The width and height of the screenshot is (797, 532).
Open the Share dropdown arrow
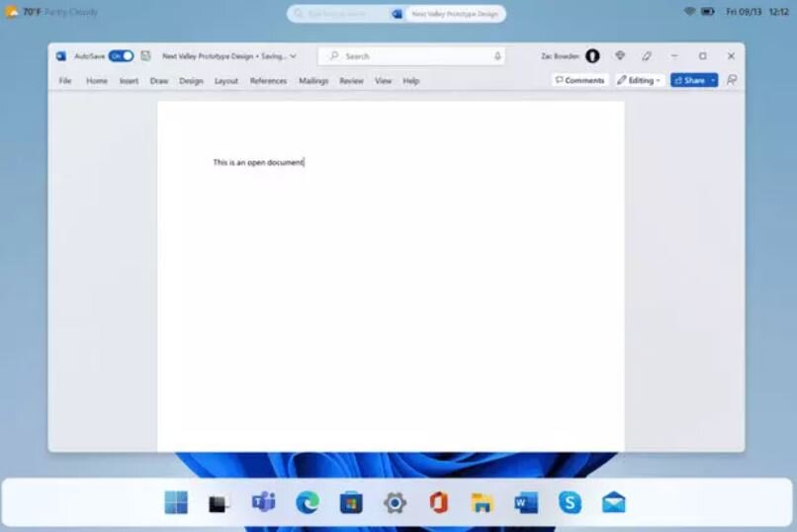click(713, 80)
